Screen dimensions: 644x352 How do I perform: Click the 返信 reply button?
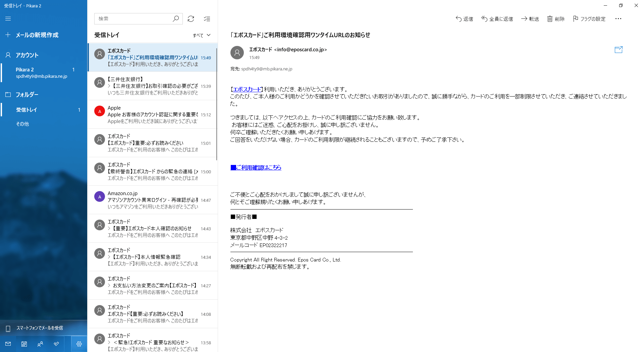click(x=464, y=19)
